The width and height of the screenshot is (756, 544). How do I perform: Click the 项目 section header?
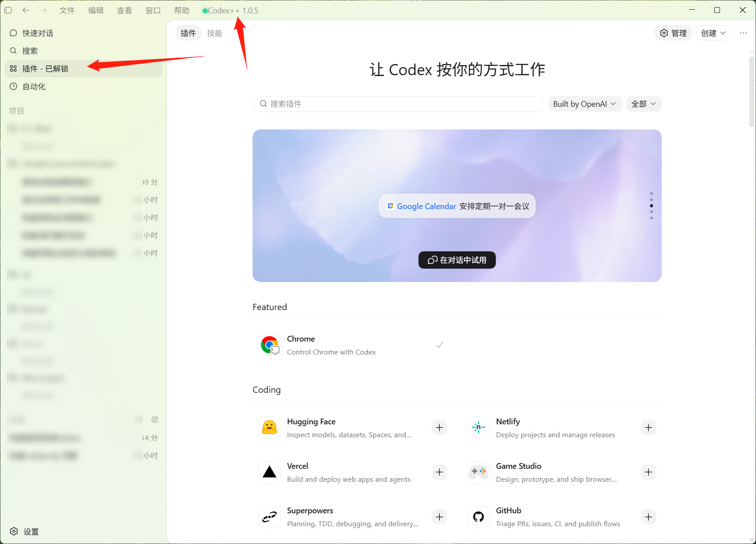tap(16, 111)
